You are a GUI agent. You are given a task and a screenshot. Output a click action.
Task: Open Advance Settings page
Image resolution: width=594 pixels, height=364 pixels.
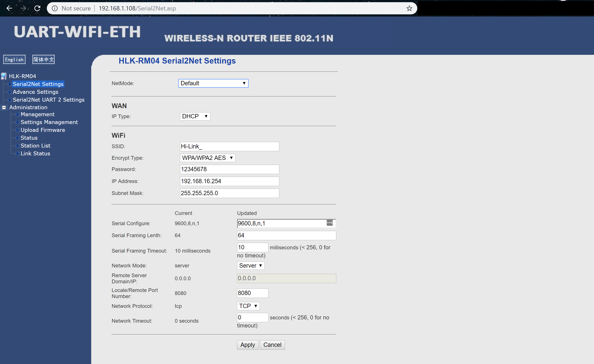35,92
